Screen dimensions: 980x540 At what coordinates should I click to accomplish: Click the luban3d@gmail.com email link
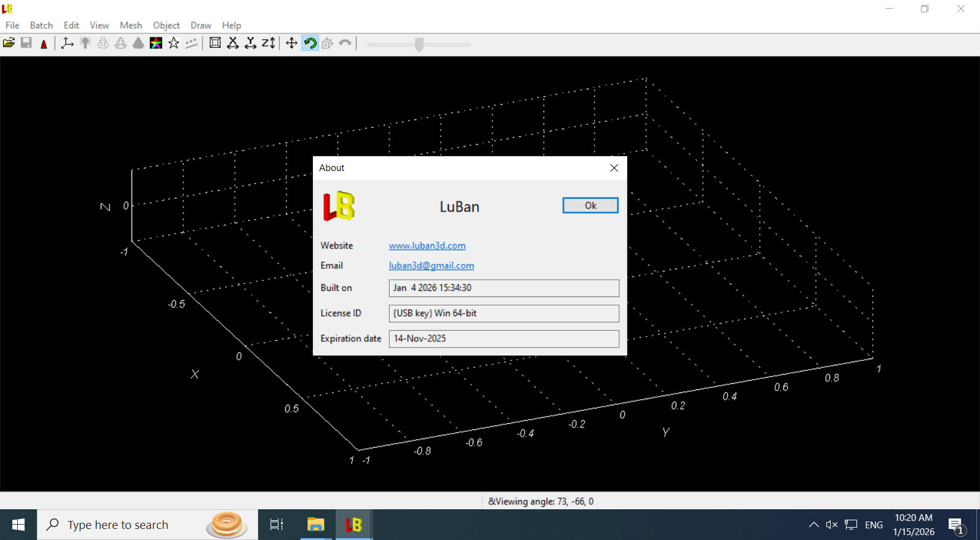click(x=432, y=266)
